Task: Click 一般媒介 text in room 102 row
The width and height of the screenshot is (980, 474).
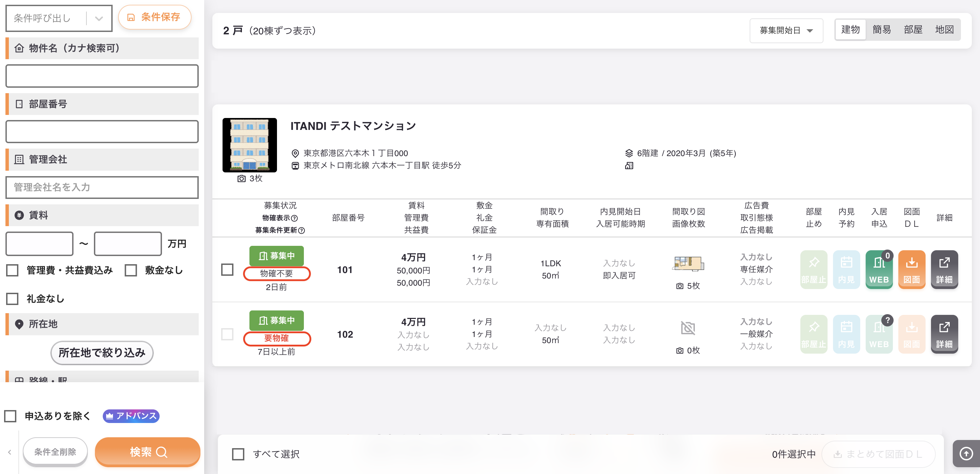Action: [756, 334]
